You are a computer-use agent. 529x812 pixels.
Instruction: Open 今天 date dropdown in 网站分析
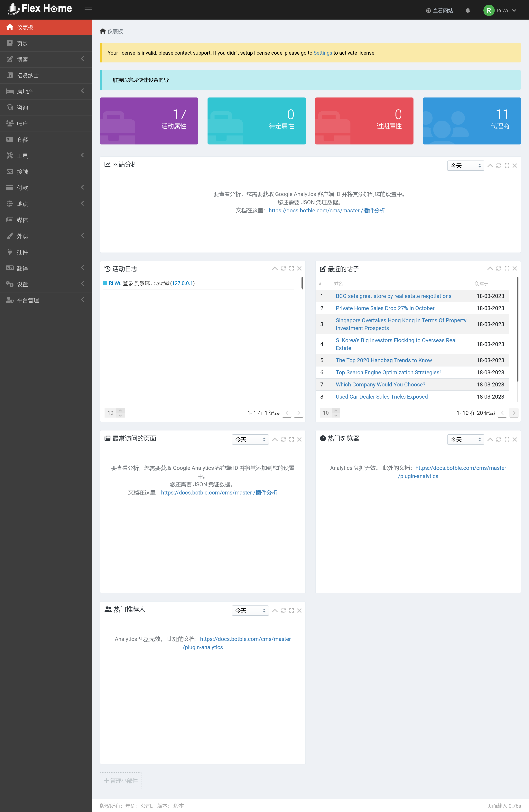coord(466,165)
